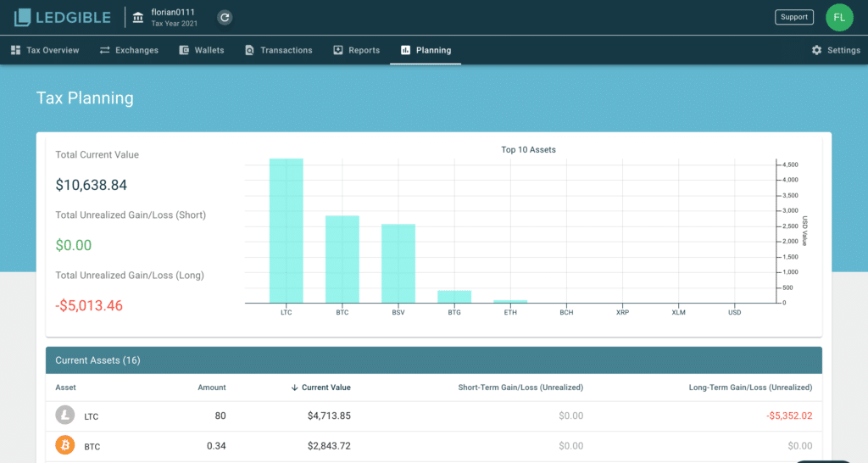
Task: Click the XRP axis label
Action: 622,312
